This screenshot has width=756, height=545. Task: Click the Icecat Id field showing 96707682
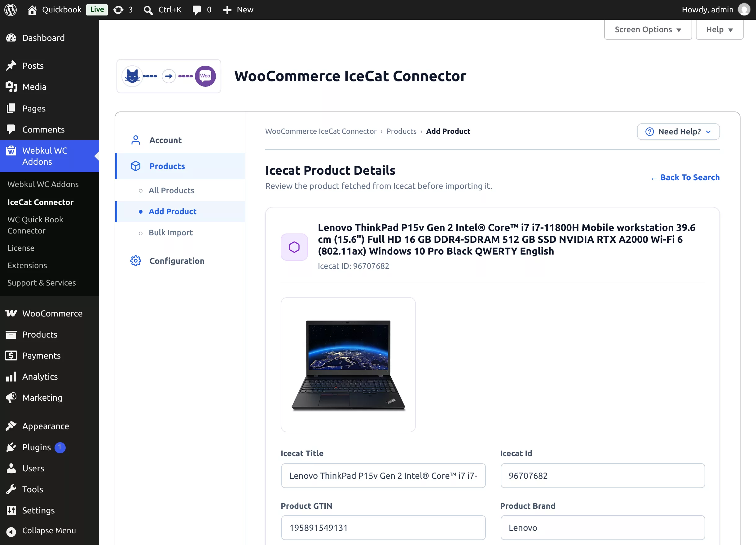602,475
